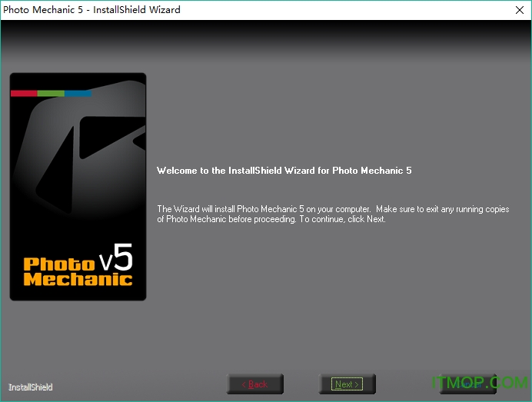Click the large white v5 version mark

click(x=116, y=258)
